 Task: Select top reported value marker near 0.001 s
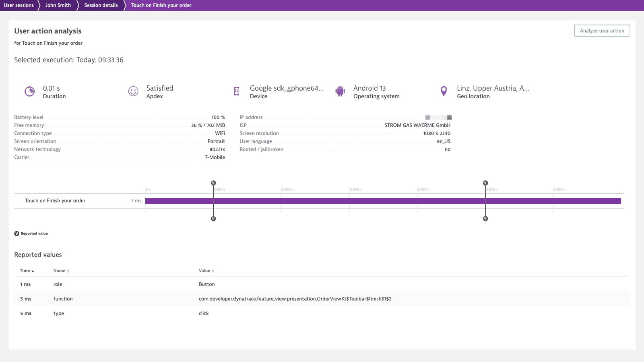click(213, 183)
